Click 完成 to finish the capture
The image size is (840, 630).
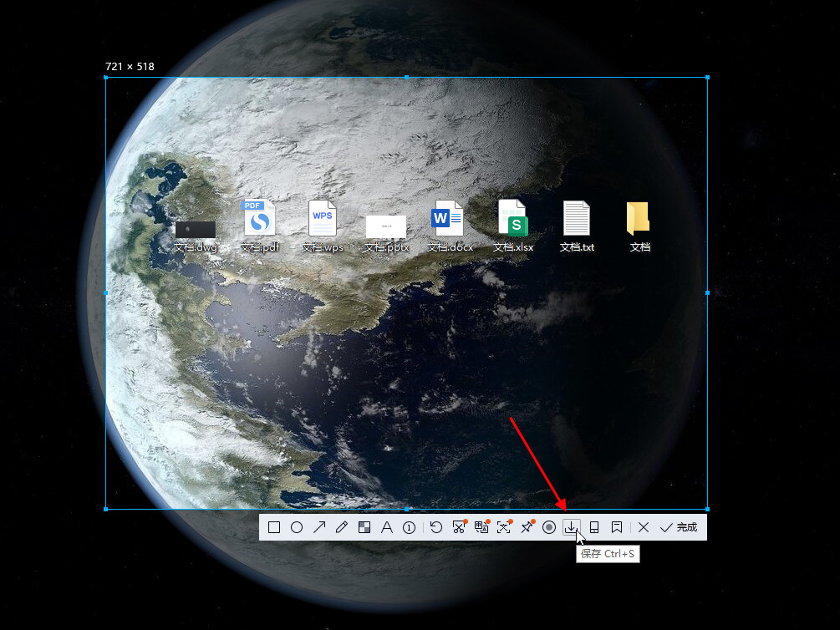(679, 527)
